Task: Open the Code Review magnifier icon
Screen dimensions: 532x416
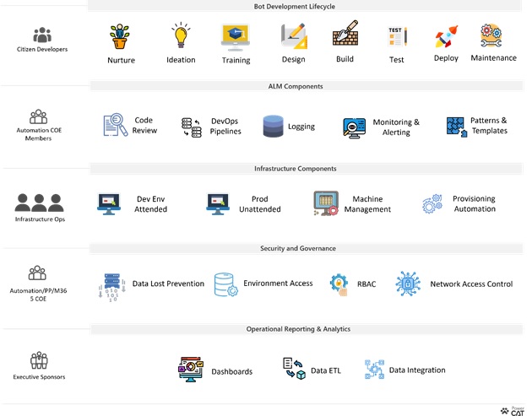Action: tap(116, 125)
